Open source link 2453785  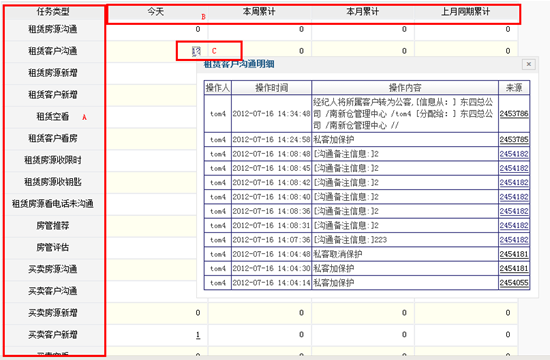tap(514, 140)
